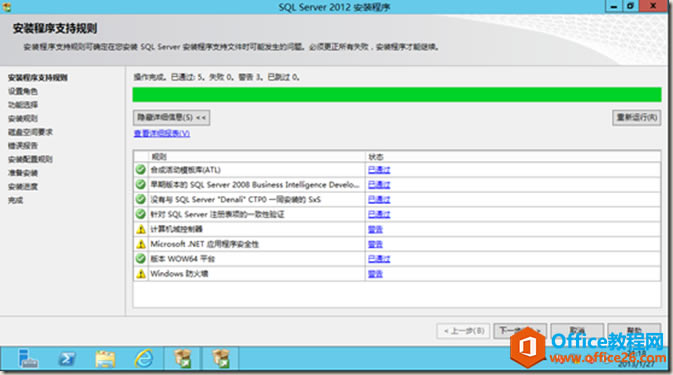
Task: Click the green completed progress bar
Action: [397, 94]
